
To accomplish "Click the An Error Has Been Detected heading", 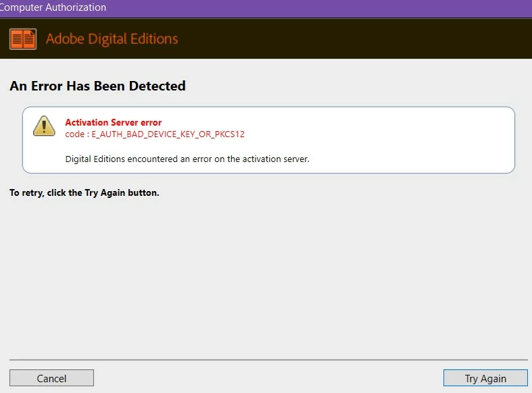I will pyautogui.click(x=98, y=86).
